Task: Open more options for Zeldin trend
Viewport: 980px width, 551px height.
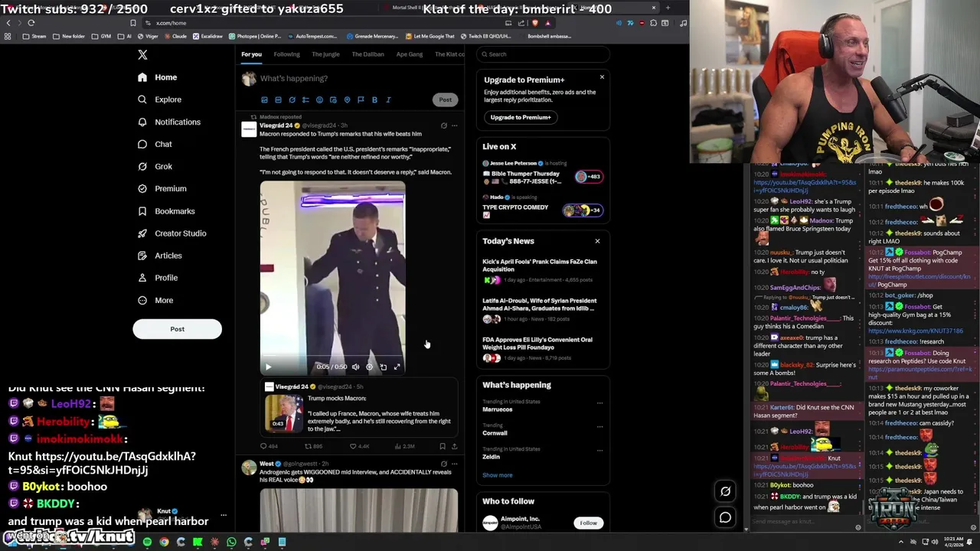Action: pyautogui.click(x=599, y=450)
